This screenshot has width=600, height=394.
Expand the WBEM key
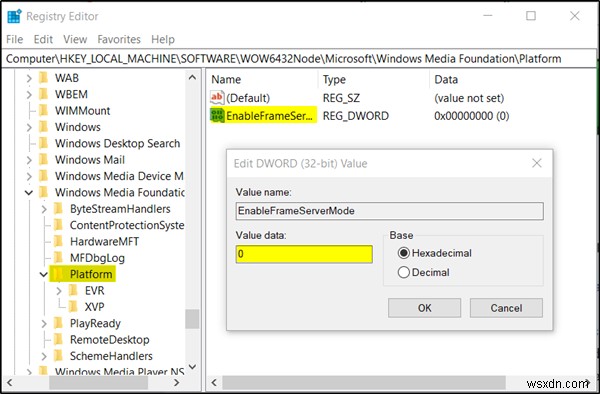pos(29,94)
